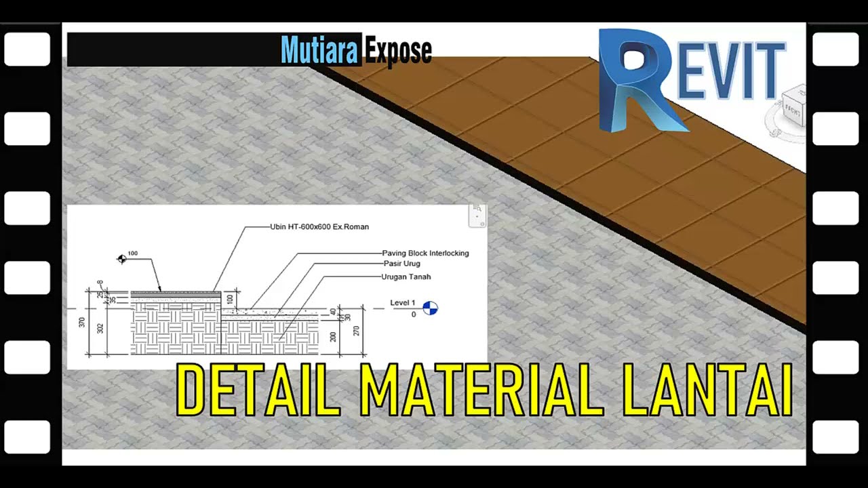Click the 'Level 1' level name
Viewport: 868px width, 488px height.
click(x=403, y=302)
